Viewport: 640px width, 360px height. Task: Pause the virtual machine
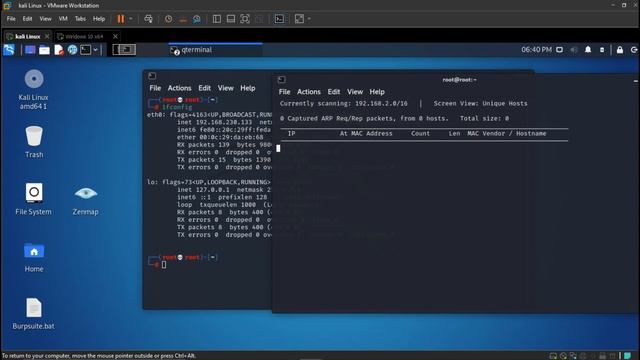click(121, 19)
